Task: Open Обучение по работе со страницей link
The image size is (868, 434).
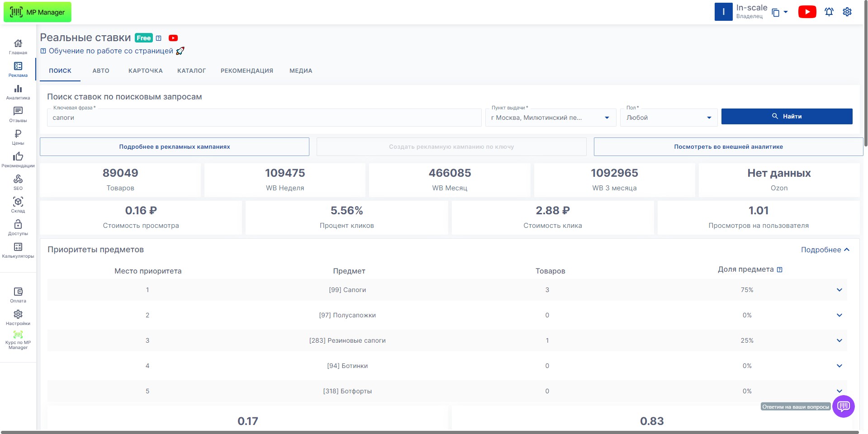Action: click(111, 51)
